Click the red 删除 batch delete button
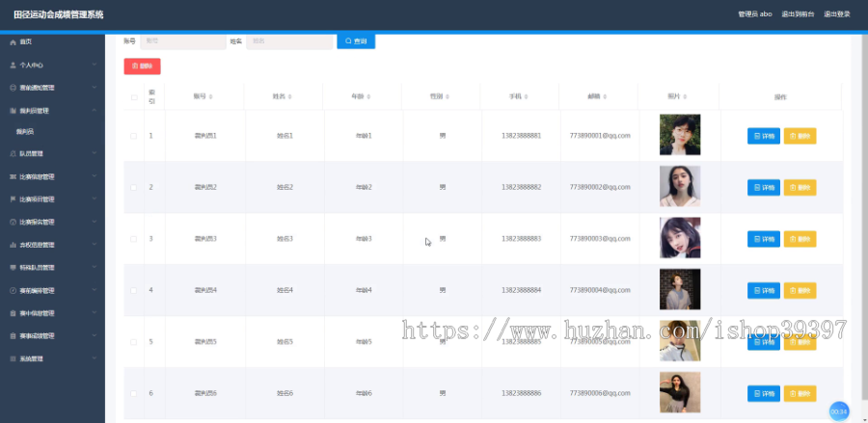868x423 pixels. [x=143, y=66]
